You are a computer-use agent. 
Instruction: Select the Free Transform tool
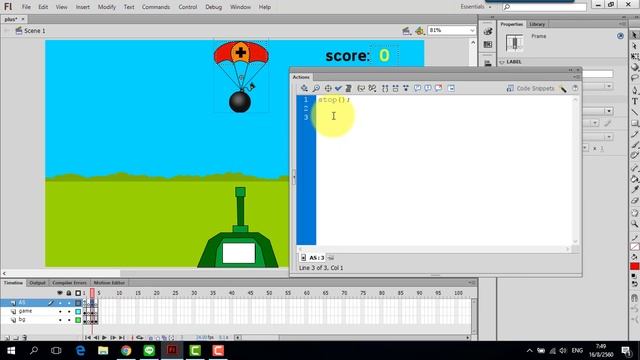pyautogui.click(x=634, y=56)
